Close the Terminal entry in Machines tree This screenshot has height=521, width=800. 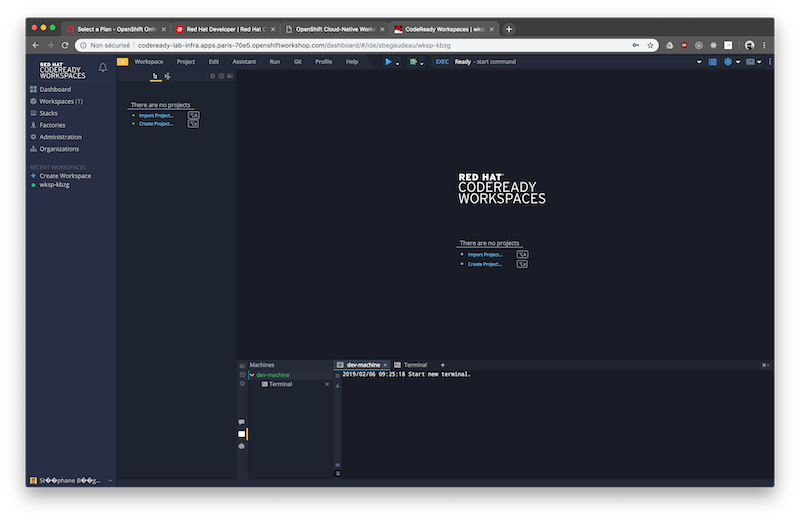coord(327,385)
